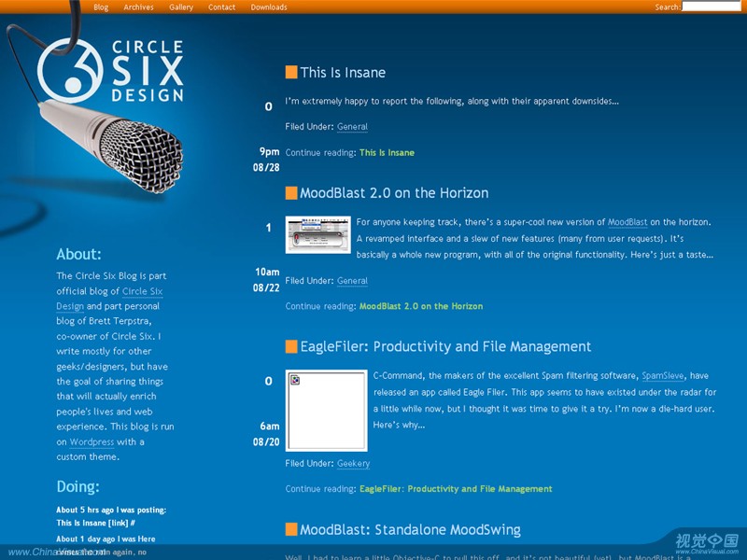Focus the Search input field

click(712, 7)
